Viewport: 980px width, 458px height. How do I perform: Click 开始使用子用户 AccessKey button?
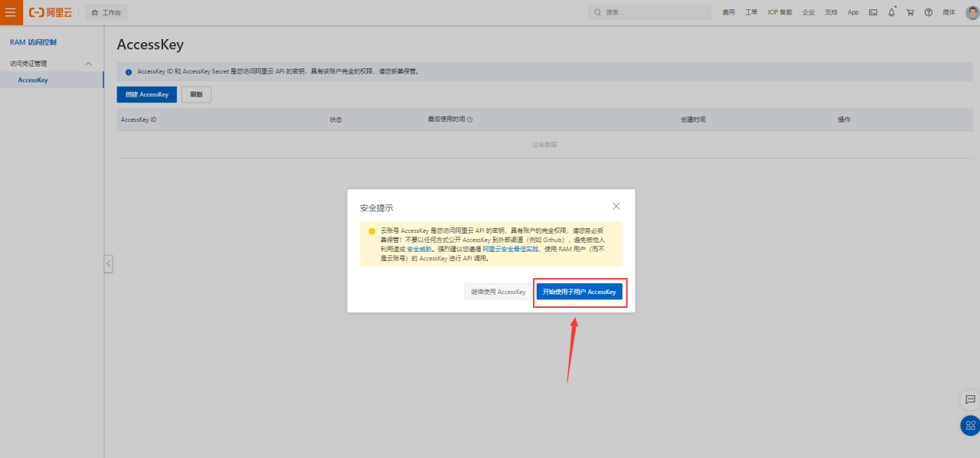coord(580,291)
